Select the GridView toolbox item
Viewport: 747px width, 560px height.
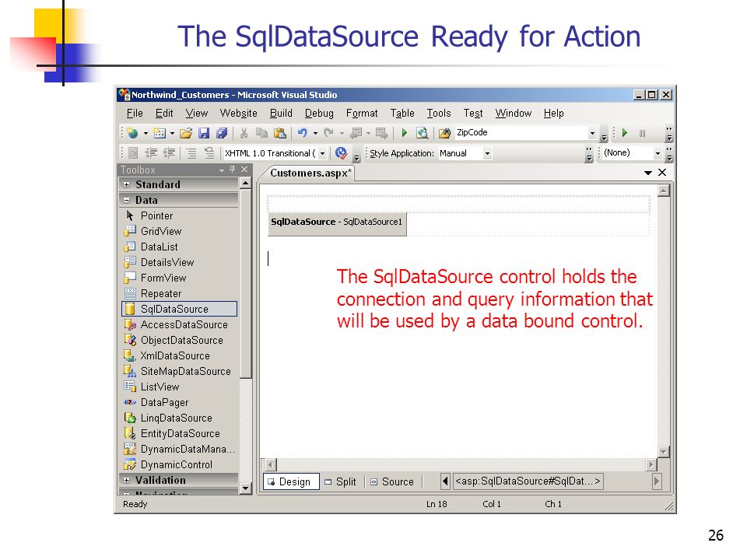[180, 231]
